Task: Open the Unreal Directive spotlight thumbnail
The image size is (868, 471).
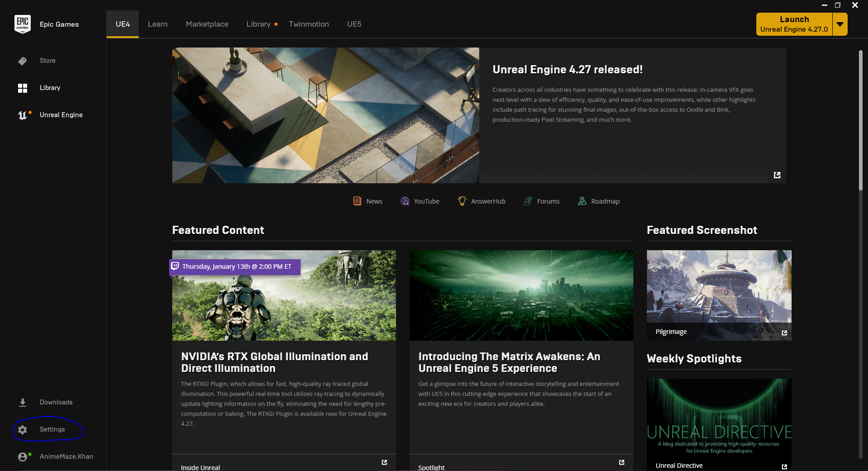Action: [x=719, y=425]
